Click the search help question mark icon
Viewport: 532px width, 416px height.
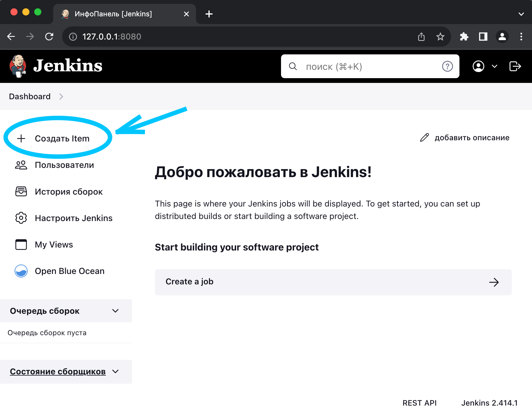pyautogui.click(x=447, y=66)
